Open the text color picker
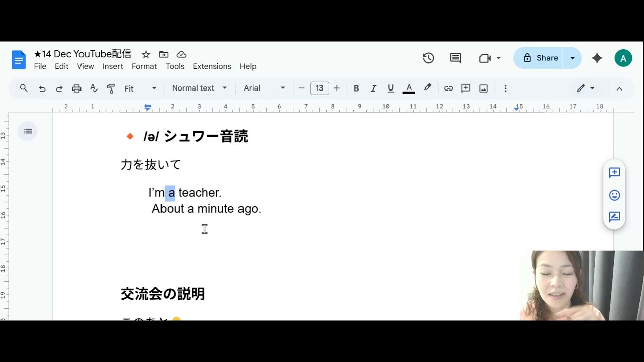Image resolution: width=644 pixels, height=362 pixels. 409,88
